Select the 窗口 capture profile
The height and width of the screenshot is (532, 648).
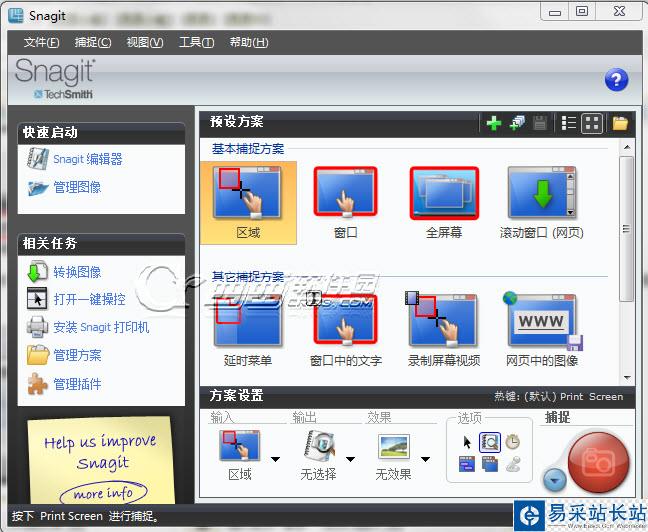345,203
